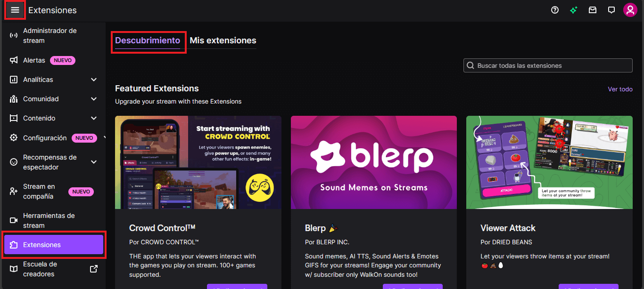
Task: Open Administrador de stream in sidebar
Action: point(54,36)
